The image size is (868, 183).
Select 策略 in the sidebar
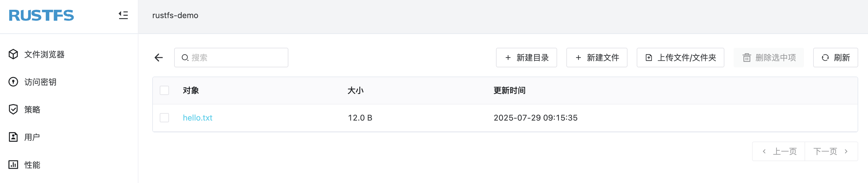(32, 109)
